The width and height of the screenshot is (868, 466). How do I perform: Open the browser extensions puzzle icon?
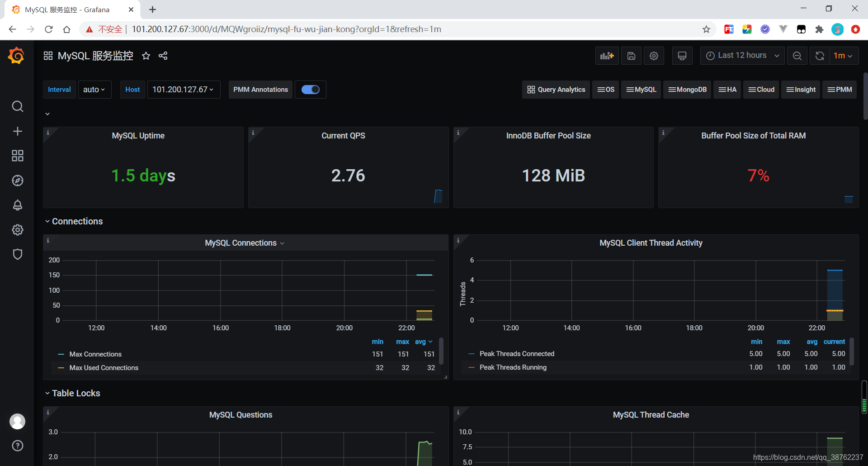(x=820, y=29)
